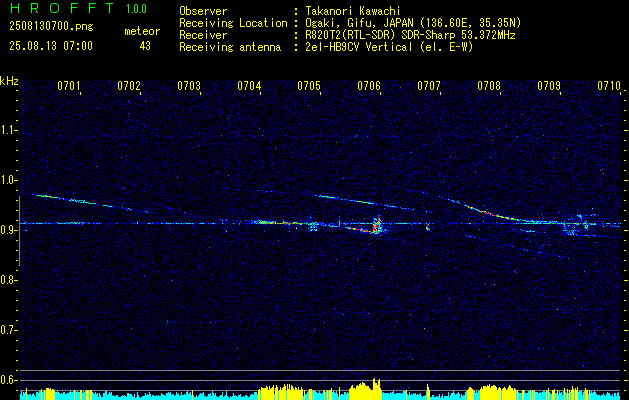Image resolution: width=629 pixels, height=400 pixels.
Task: Click the 0705 time marker
Action: point(309,85)
